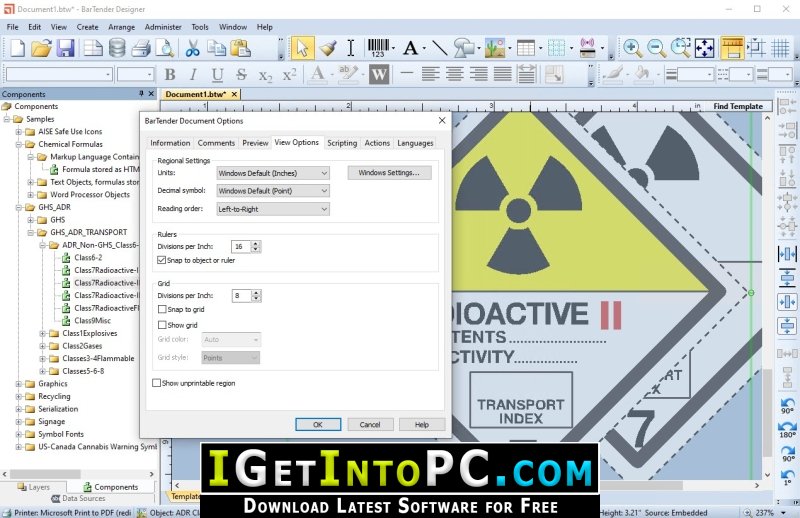The height and width of the screenshot is (518, 800).
Task: Expand the Recycling folder
Action: pos(19,397)
